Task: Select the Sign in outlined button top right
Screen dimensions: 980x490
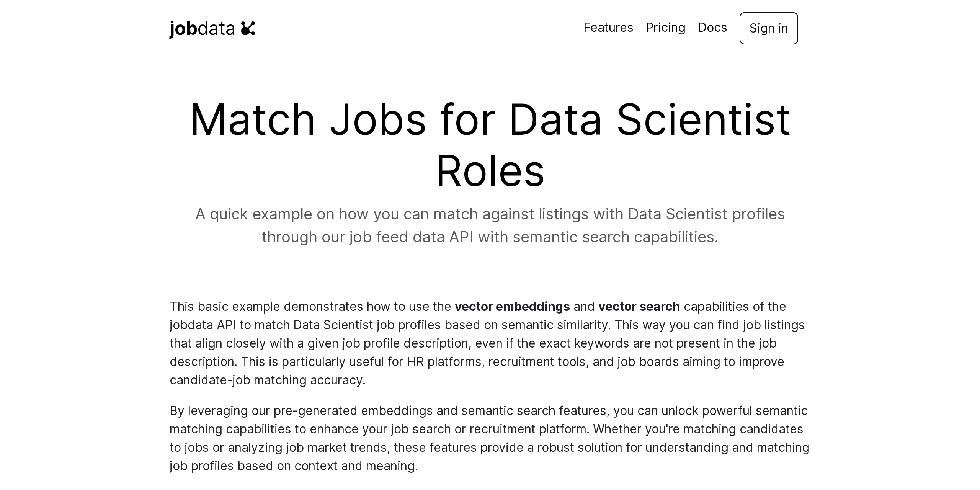Action: (768, 28)
